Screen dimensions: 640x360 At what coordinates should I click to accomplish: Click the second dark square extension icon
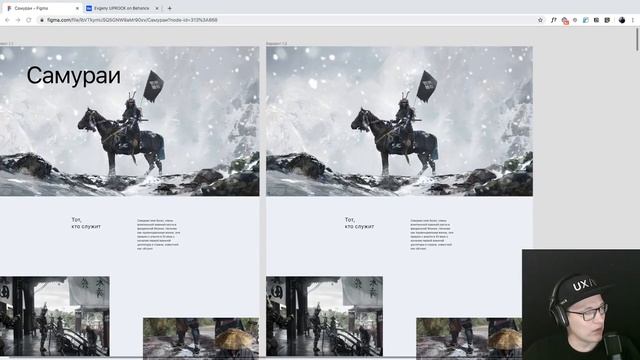607,20
